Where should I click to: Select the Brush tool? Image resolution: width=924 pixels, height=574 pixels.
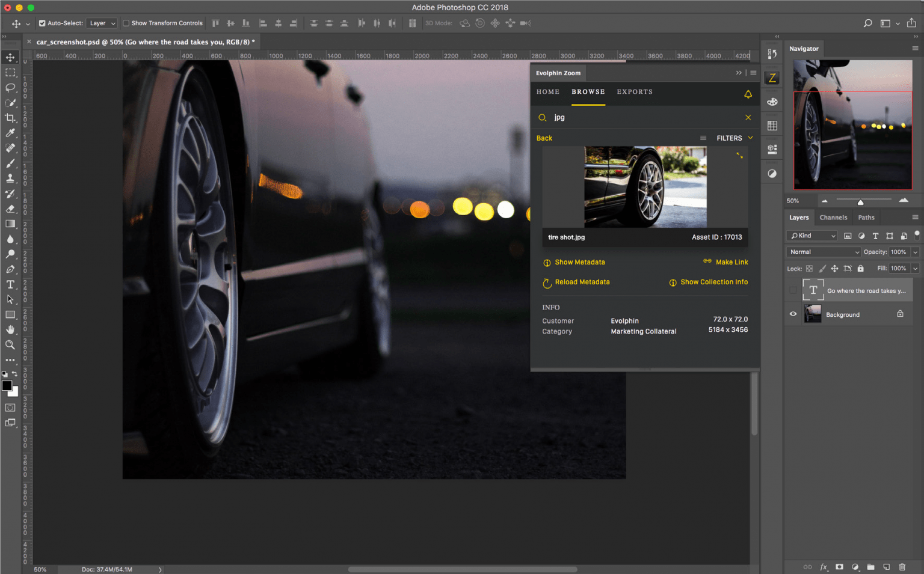pyautogui.click(x=10, y=163)
